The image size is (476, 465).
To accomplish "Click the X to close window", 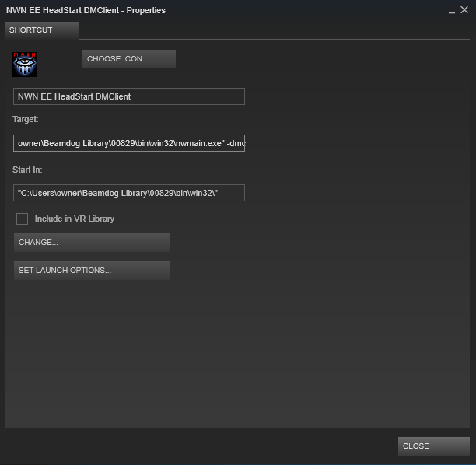I will (x=464, y=10).
